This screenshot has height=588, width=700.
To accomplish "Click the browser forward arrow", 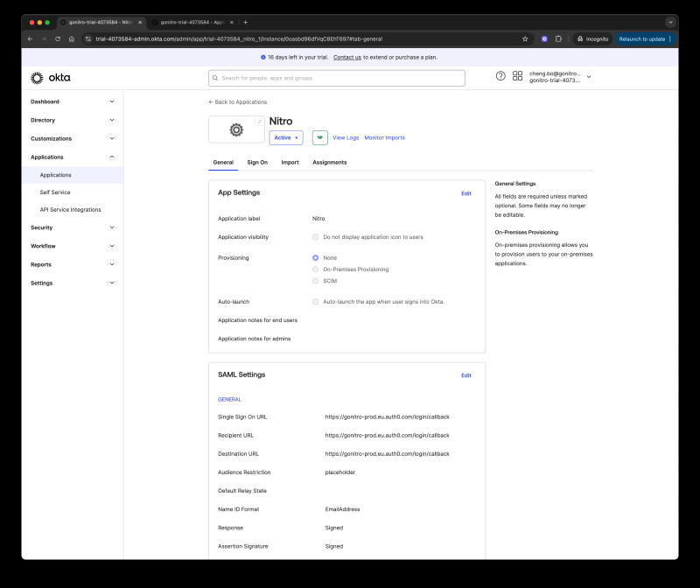I will (x=44, y=38).
